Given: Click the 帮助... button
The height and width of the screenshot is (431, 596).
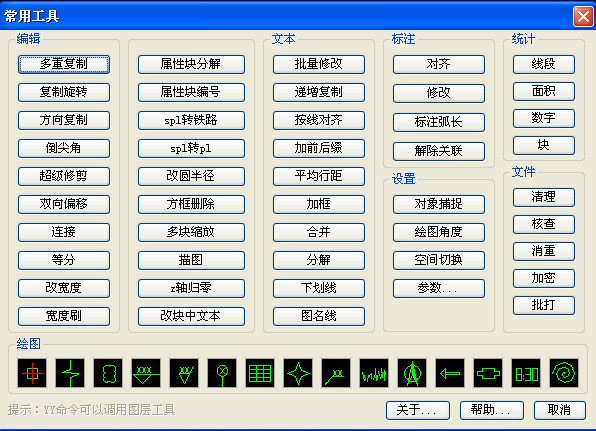Looking at the screenshot, I should point(491,410).
